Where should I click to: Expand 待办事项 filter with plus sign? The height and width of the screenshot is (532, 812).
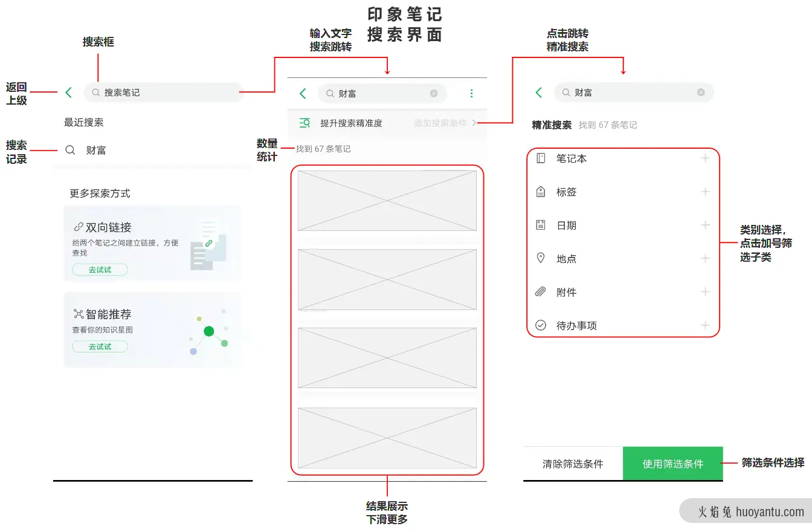click(704, 325)
